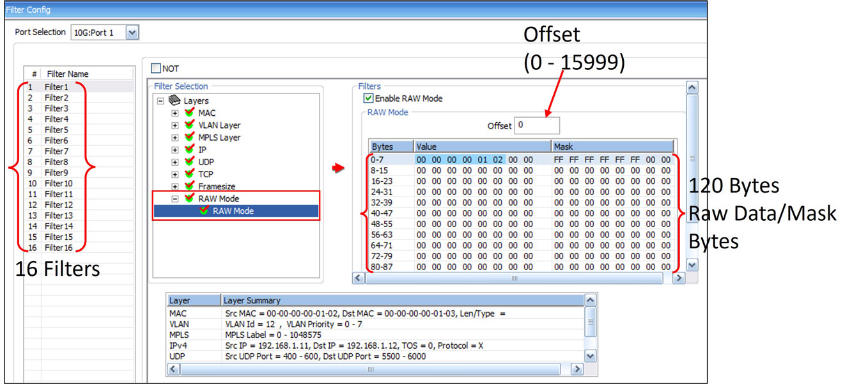Screen dimensions: 868x384
Task: Click the Layers stack icon
Action: (x=174, y=100)
